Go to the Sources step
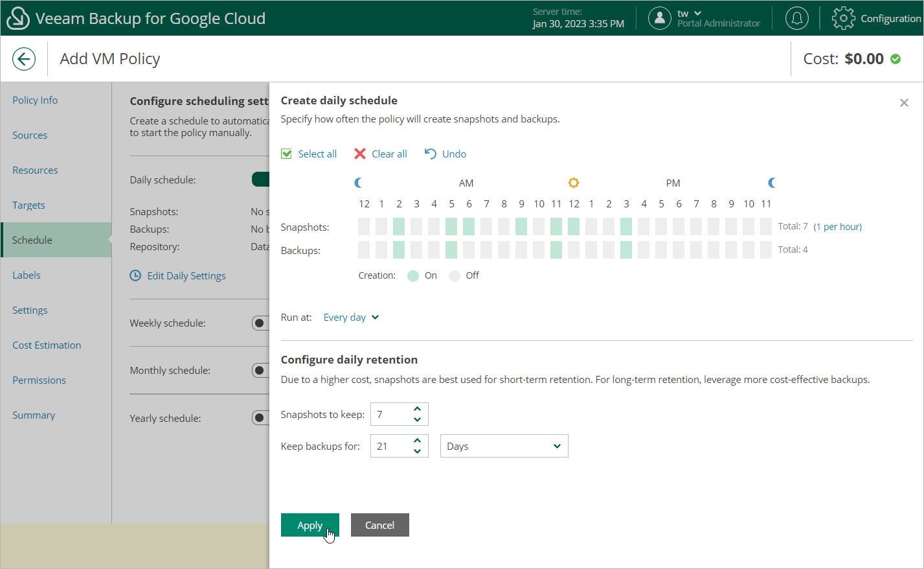Image resolution: width=924 pixels, height=569 pixels. tap(30, 135)
